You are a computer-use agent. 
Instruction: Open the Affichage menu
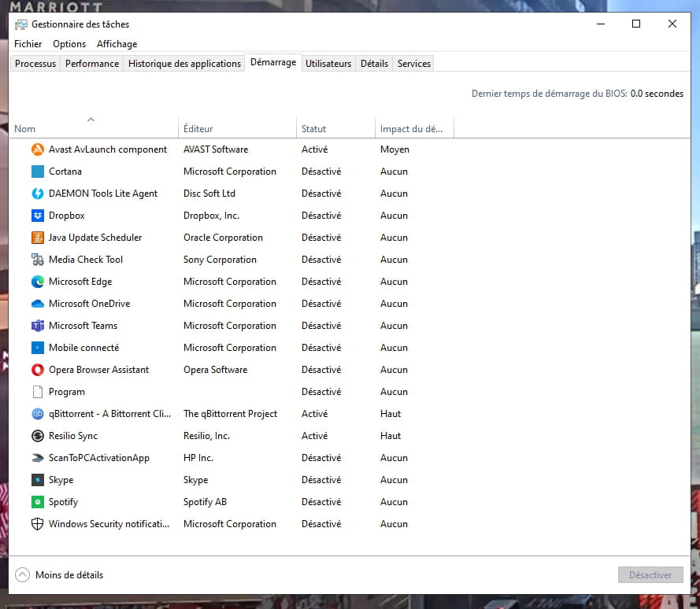117,44
